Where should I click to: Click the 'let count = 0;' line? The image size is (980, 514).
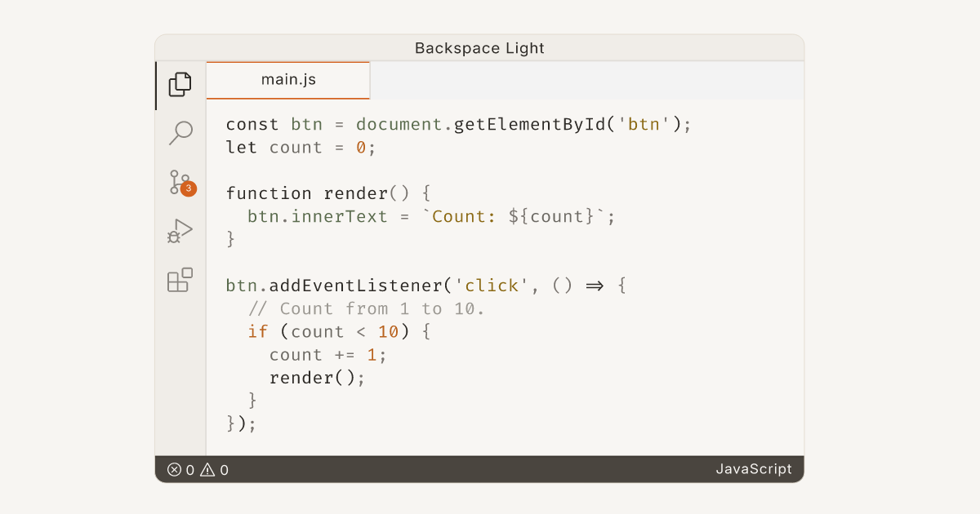tap(301, 148)
